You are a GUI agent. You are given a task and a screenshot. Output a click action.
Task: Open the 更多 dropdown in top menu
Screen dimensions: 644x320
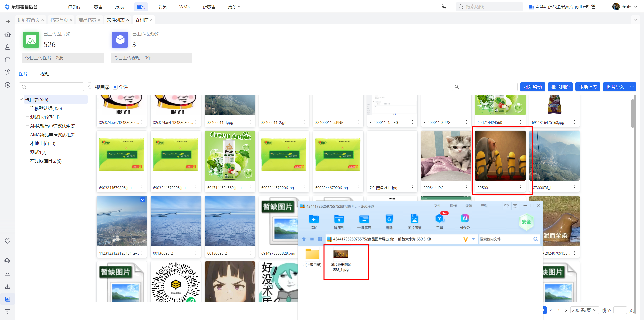coord(234,7)
